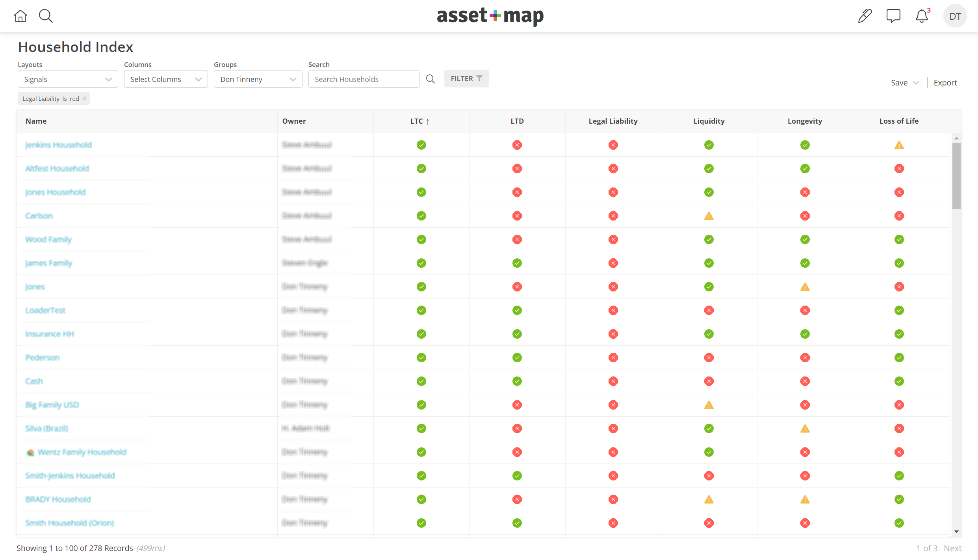
Task: Click the DT profile avatar
Action: pos(955,16)
